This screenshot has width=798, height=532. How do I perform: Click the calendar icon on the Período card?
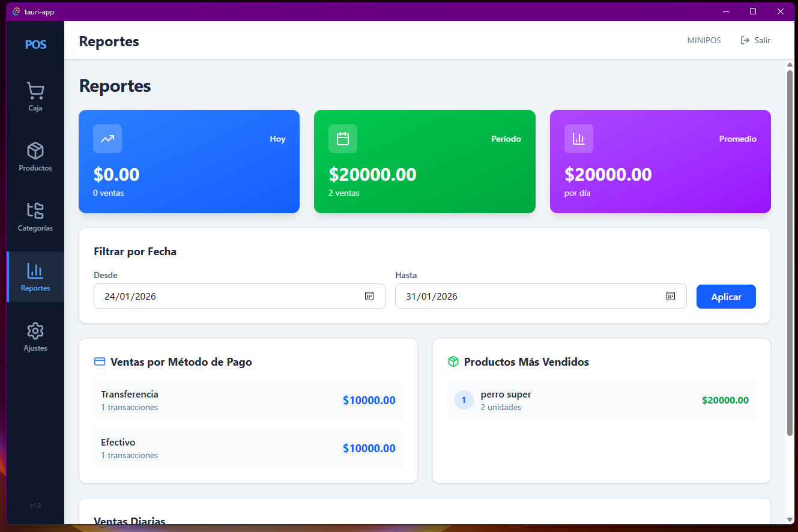342,139
